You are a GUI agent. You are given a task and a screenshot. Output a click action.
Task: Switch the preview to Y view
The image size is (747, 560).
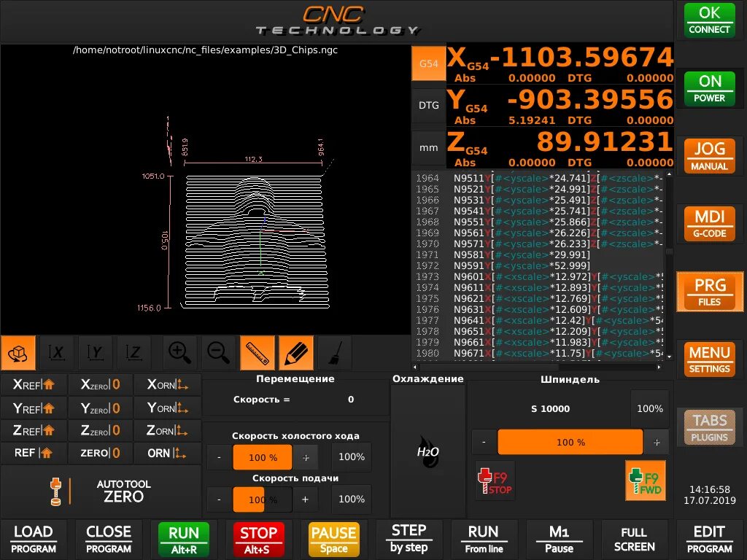[96, 353]
